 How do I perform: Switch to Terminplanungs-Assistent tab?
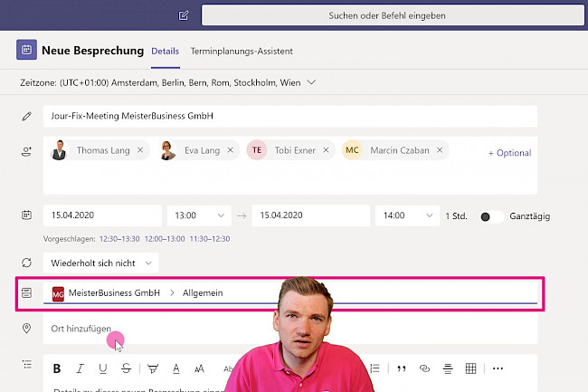(x=241, y=52)
